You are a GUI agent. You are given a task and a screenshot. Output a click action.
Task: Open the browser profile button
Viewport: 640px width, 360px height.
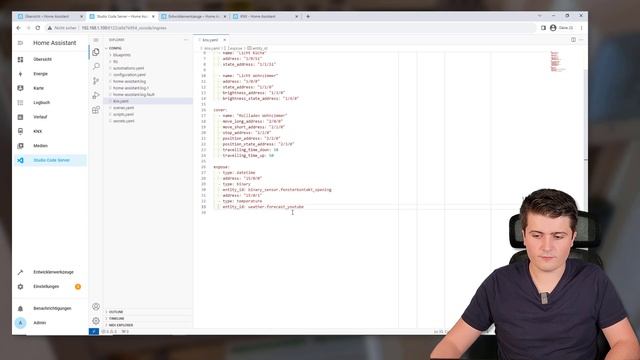(x=562, y=28)
